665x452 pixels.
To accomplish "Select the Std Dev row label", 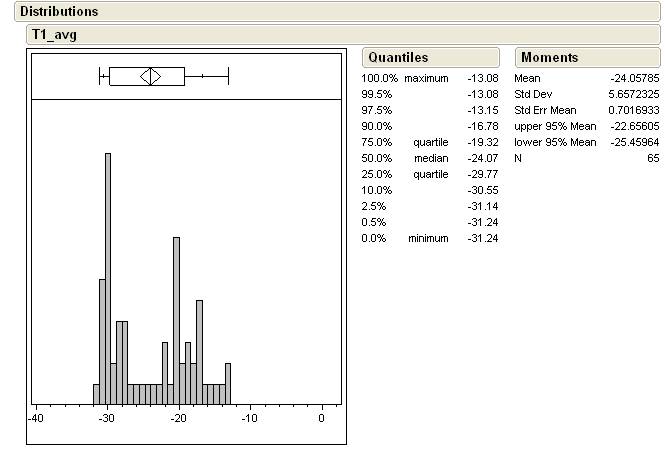I will [x=535, y=94].
